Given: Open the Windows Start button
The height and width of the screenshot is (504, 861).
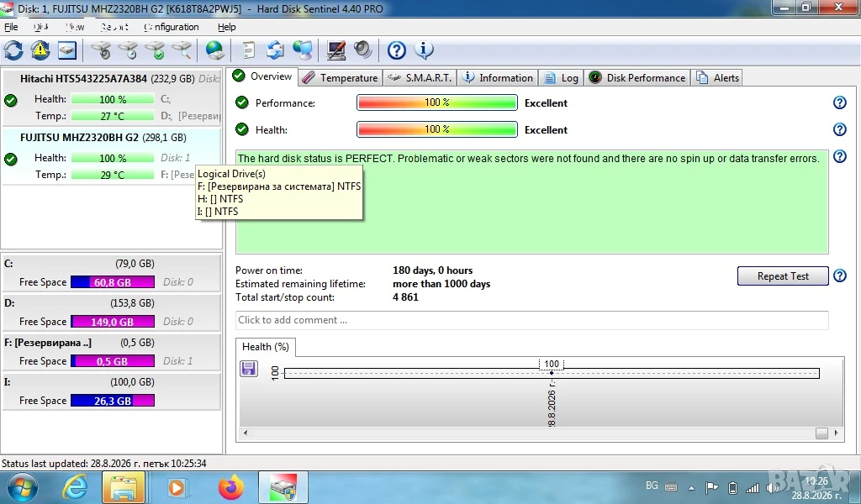Looking at the screenshot, I should pos(23,487).
